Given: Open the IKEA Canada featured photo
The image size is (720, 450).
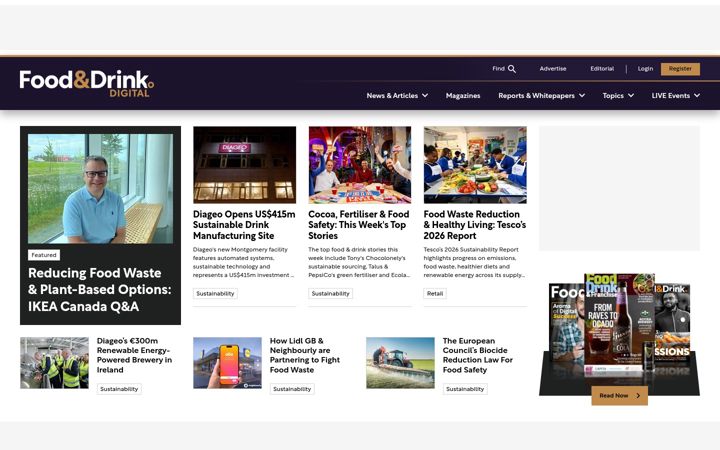Looking at the screenshot, I should (101, 188).
